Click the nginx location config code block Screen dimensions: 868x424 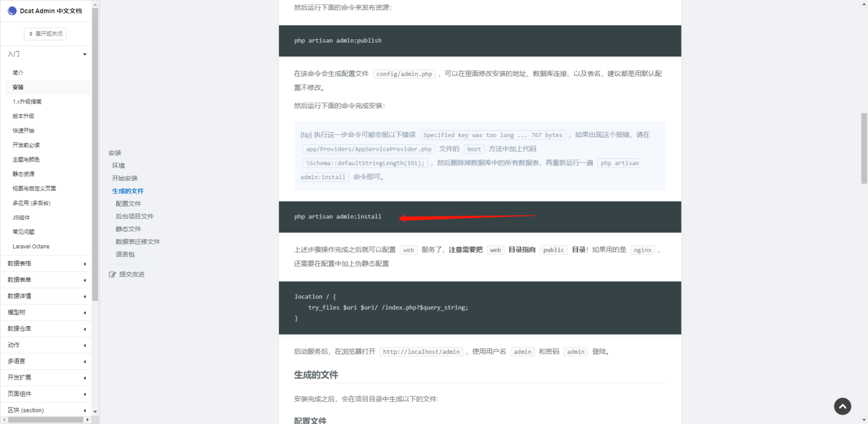click(480, 308)
